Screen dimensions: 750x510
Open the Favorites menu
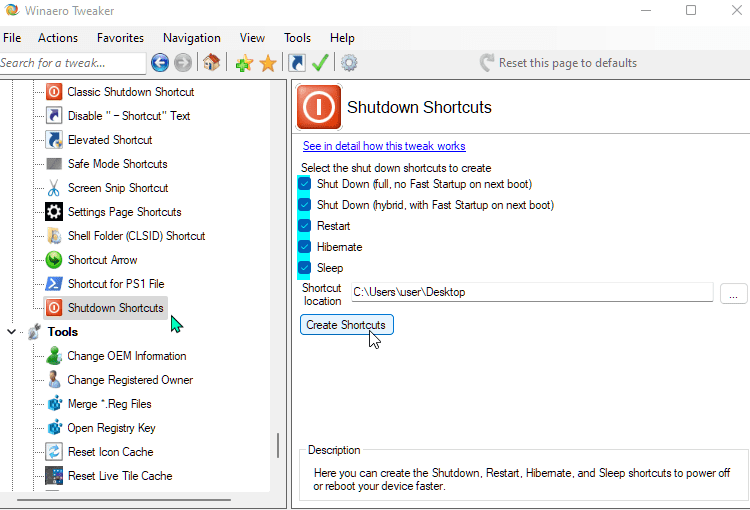[120, 38]
